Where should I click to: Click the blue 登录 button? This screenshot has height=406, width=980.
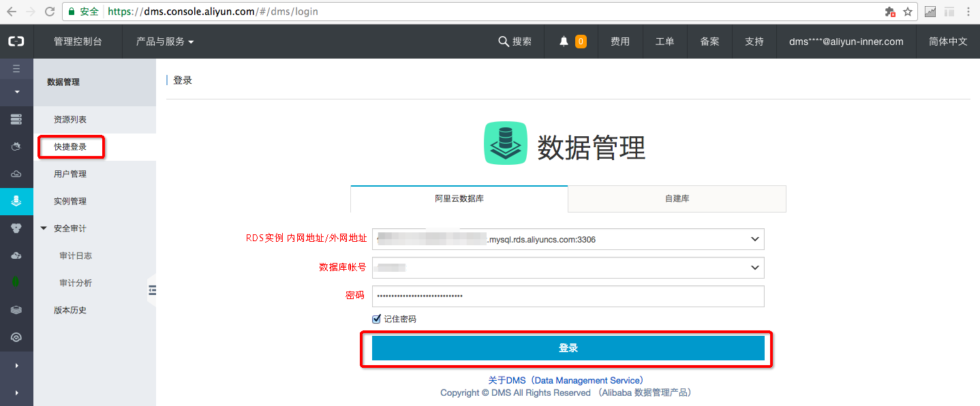click(x=568, y=348)
